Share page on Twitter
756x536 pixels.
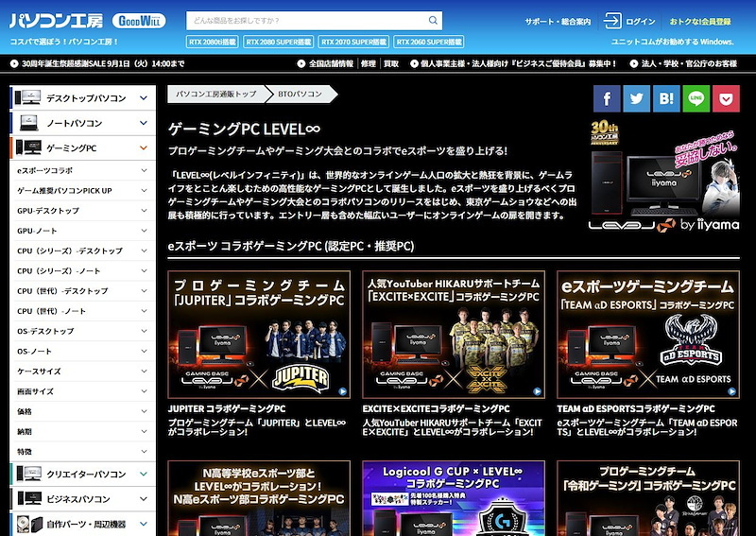click(636, 98)
